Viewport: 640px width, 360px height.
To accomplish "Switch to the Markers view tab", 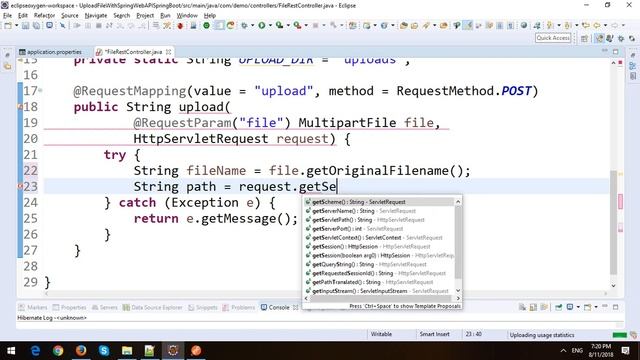I will [33, 307].
